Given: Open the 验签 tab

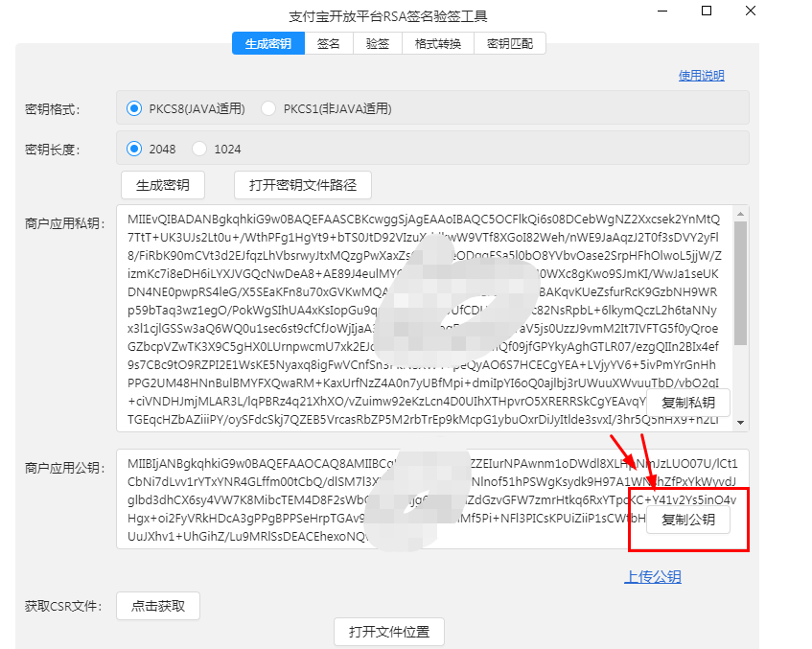Looking at the screenshot, I should tap(378, 43).
